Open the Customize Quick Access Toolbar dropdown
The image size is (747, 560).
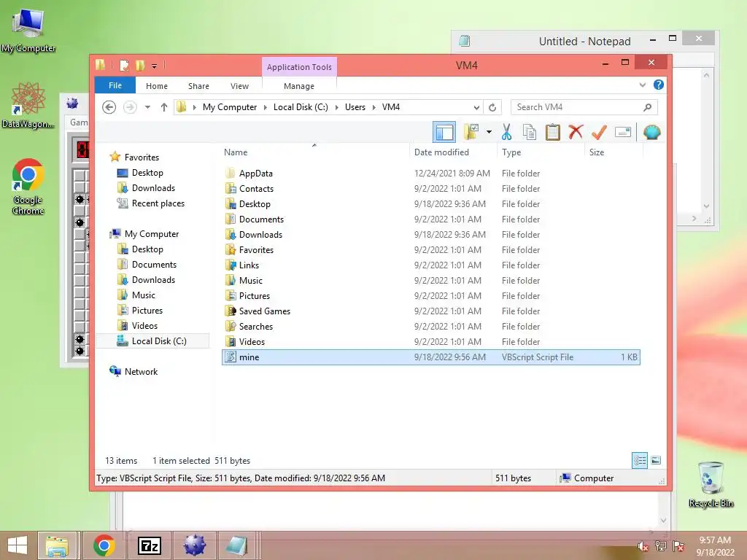tap(155, 66)
